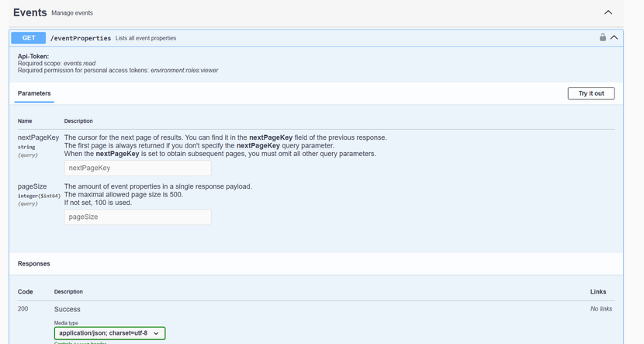
Task: Click into the pageSize text box
Action: [137, 217]
